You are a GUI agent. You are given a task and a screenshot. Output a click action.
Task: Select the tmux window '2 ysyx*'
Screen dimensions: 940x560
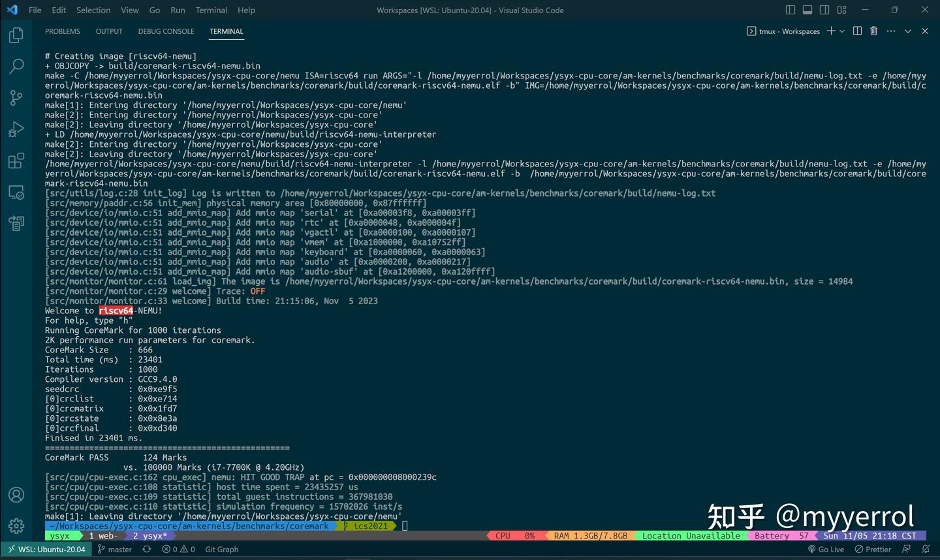150,536
